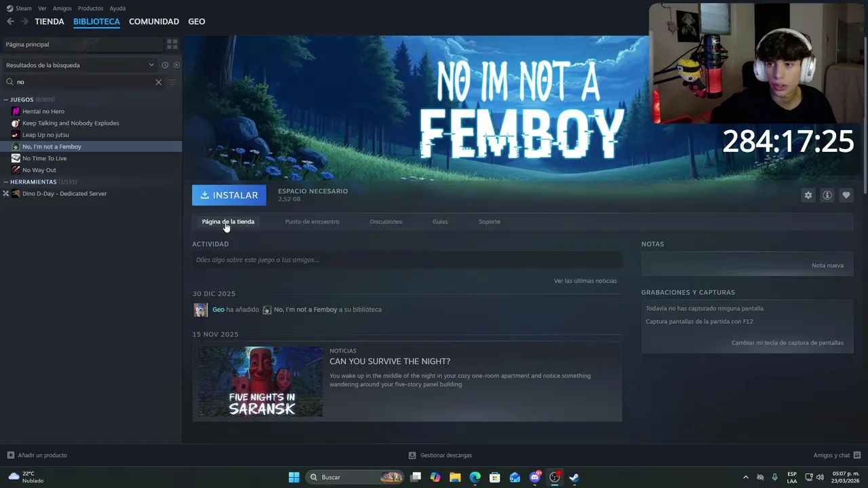
Task: Open 'Resultados de la búsqueda' dropdown
Action: tap(80, 65)
